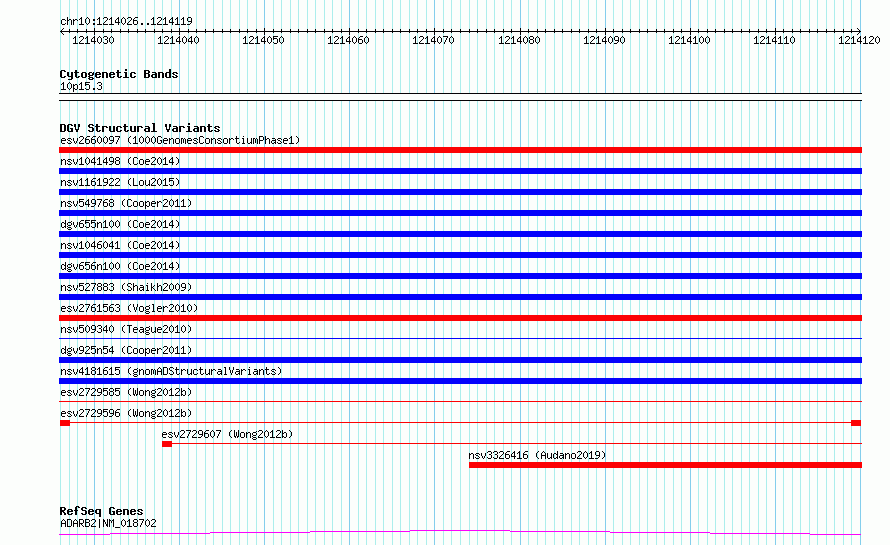Viewport: 890px width, 545px height.
Task: Open variant nsv4181615 (gnomADStructuralVariants)
Action: coord(171,371)
